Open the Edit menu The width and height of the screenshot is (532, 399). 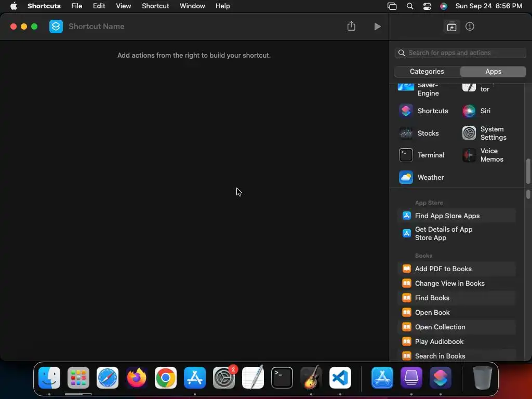coord(99,6)
